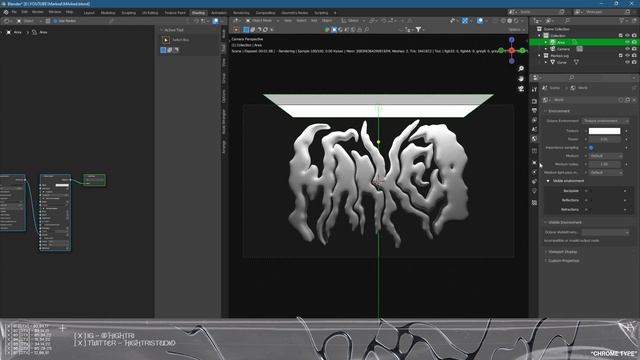Image resolution: width=640 pixels, height=360 pixels.
Task: Open the World properties tab icon
Action: click(534, 139)
